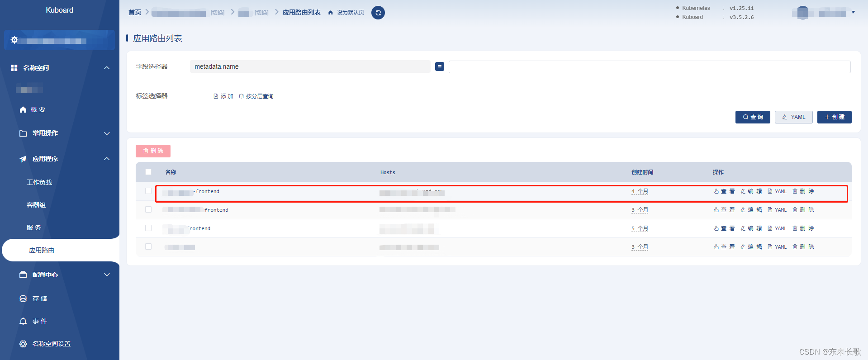Open 工作负载 in the sidebar
The image size is (868, 360).
click(x=39, y=182)
